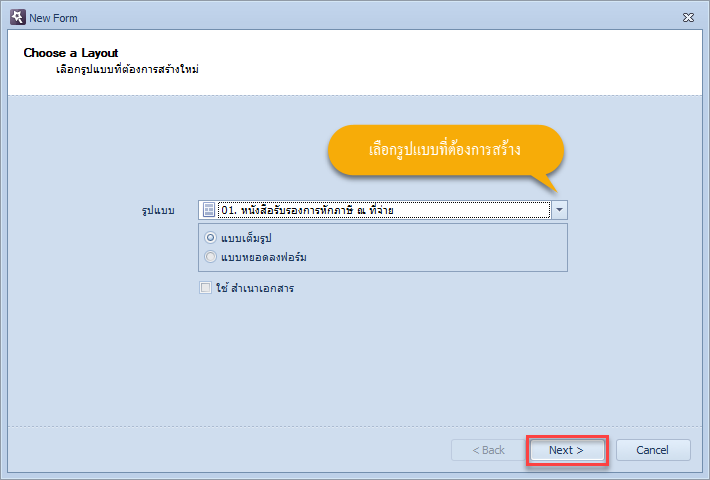Click the เลือกรูปแบบที่ต้องการสร้างใหม่ subtitle
Image resolution: width=710 pixels, height=480 pixels.
pos(127,70)
